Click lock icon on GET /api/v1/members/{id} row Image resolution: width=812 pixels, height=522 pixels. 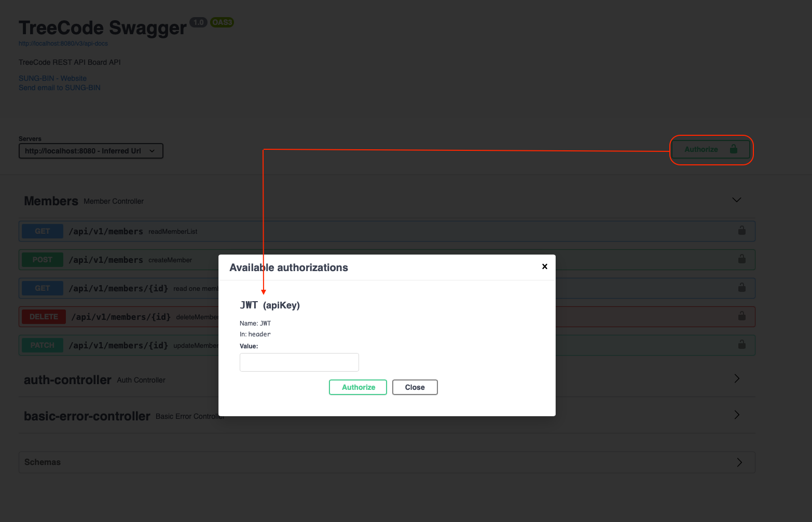[x=742, y=287]
